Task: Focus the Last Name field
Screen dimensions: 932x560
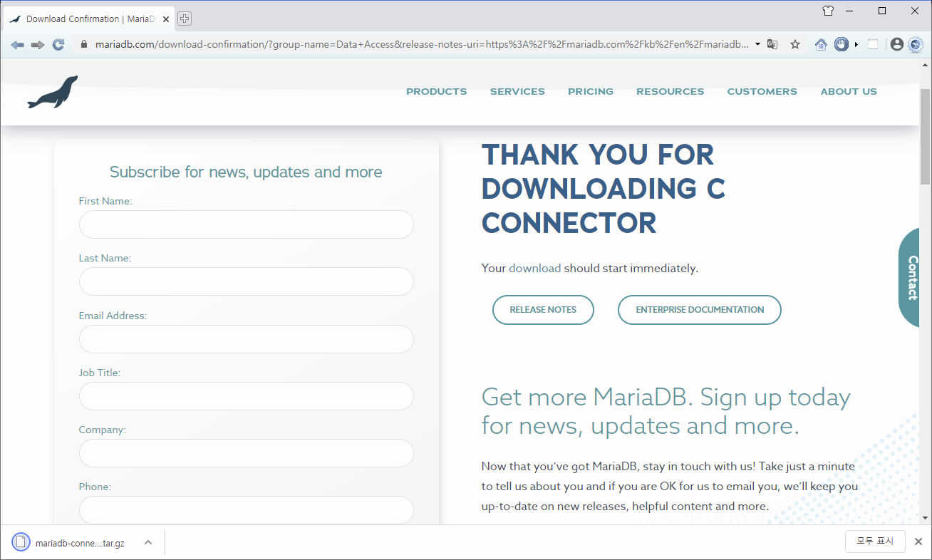Action: coord(247,281)
